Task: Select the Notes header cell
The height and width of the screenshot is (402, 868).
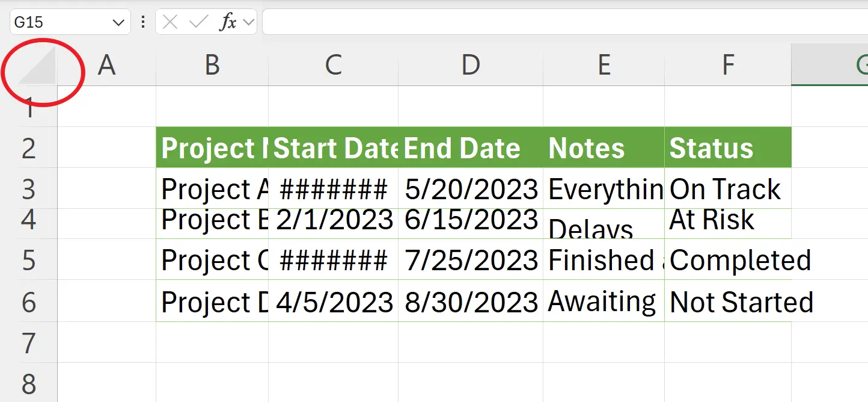Action: point(604,148)
